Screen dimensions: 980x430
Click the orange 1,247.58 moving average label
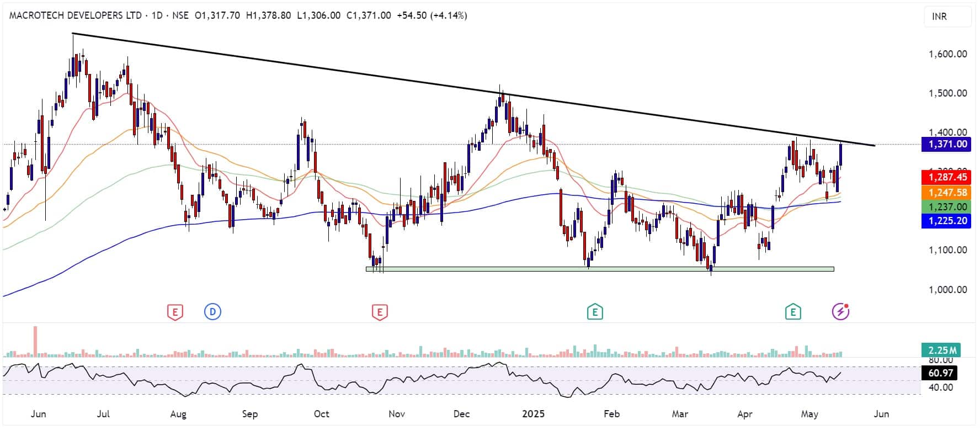click(946, 193)
